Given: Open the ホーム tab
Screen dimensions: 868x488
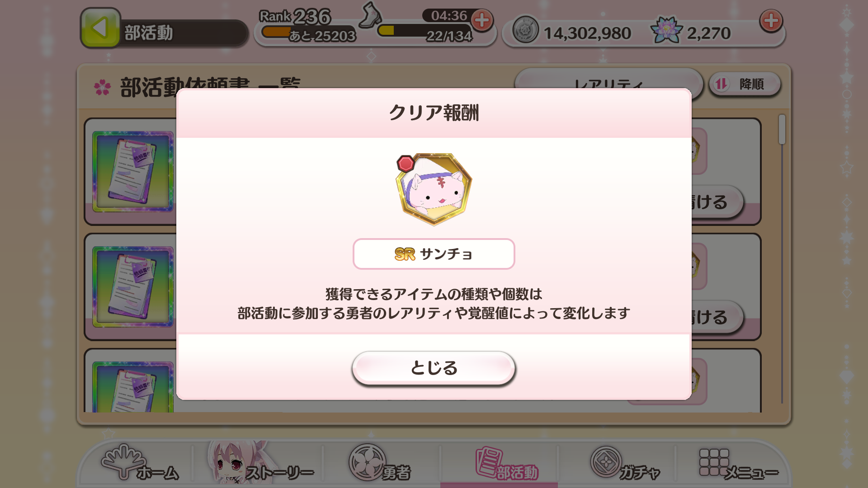Looking at the screenshot, I should [140, 463].
